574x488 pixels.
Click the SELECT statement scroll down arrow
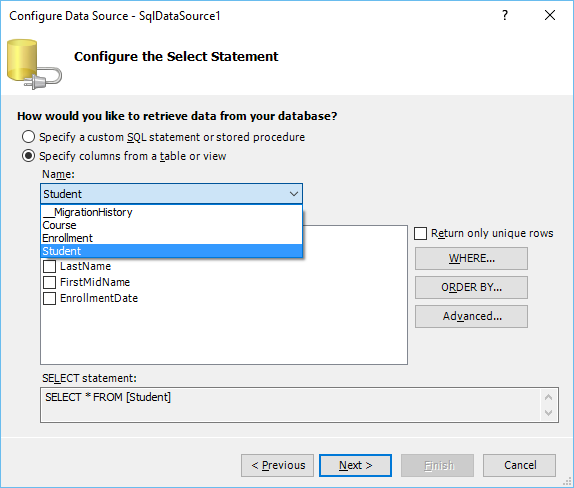(548, 413)
